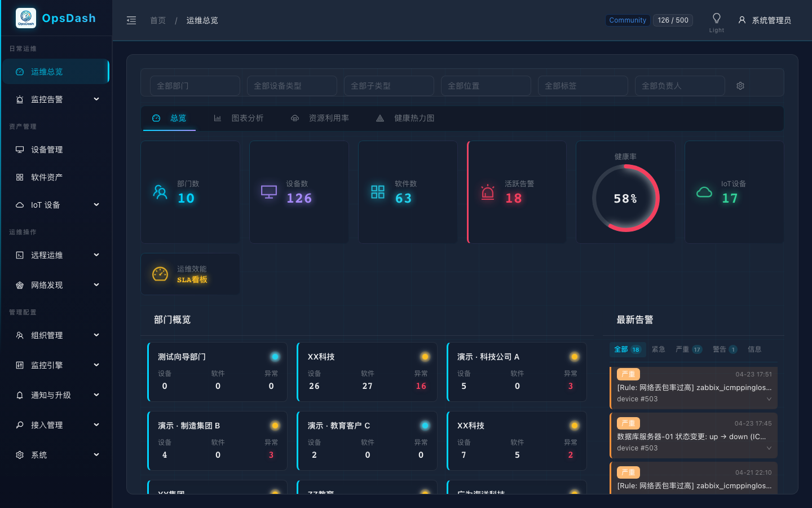812x508 pixels.
Task: Expand the IoT 设备 sidebar menu
Action: pos(55,205)
